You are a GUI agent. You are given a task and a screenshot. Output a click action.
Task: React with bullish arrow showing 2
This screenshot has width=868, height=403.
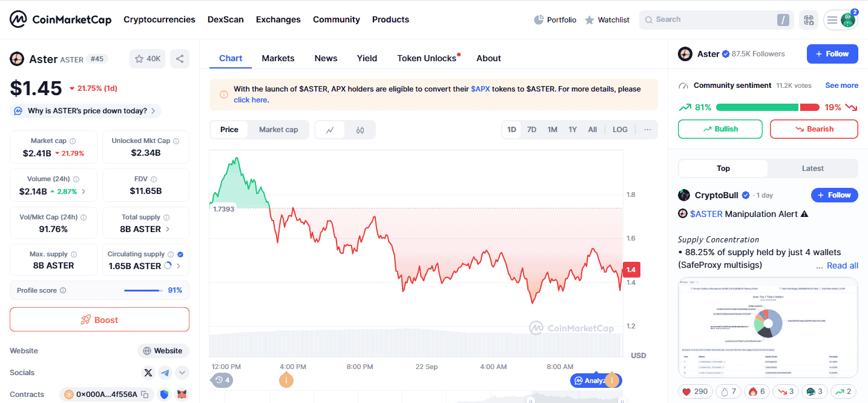tap(844, 391)
